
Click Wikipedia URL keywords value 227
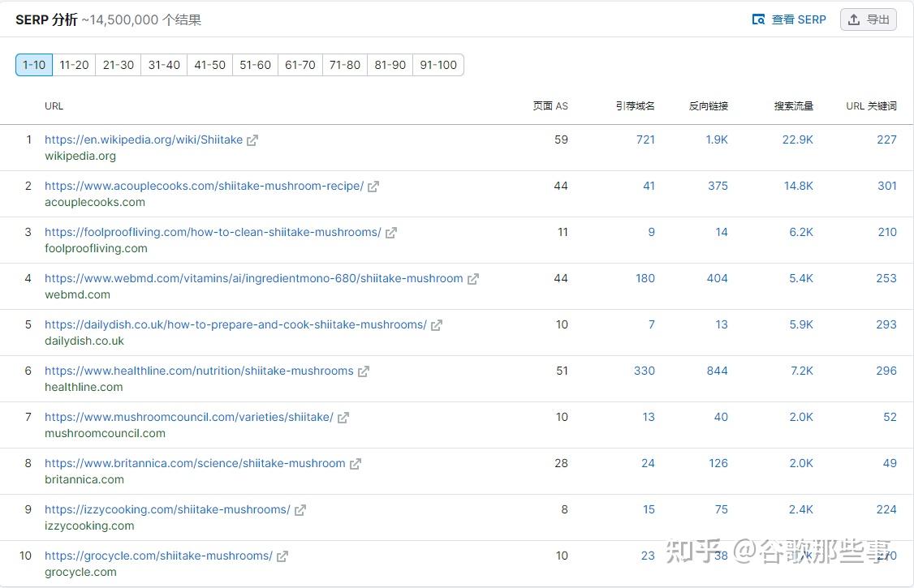pos(886,139)
